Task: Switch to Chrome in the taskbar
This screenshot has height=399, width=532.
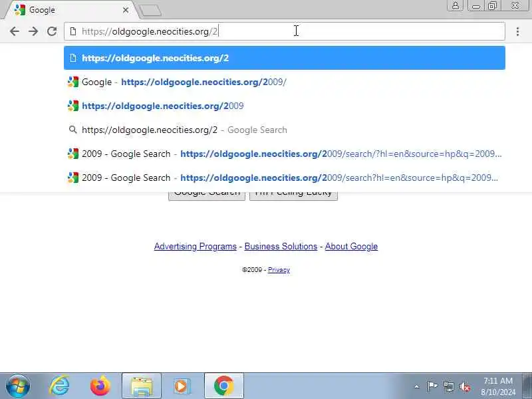Action: 224,386
